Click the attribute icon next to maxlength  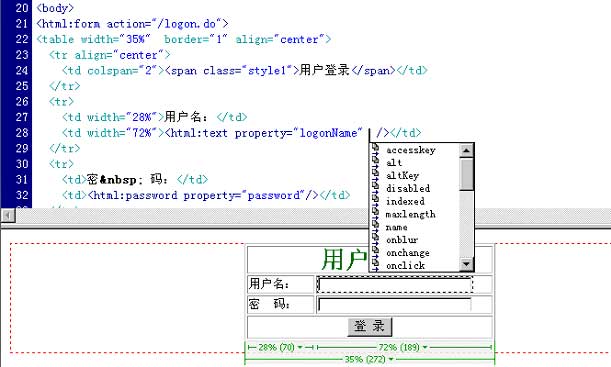click(x=375, y=214)
